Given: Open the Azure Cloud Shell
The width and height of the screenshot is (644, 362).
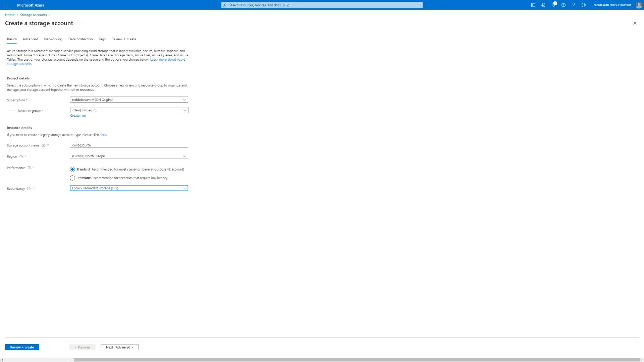Looking at the screenshot, I should coord(533,5).
